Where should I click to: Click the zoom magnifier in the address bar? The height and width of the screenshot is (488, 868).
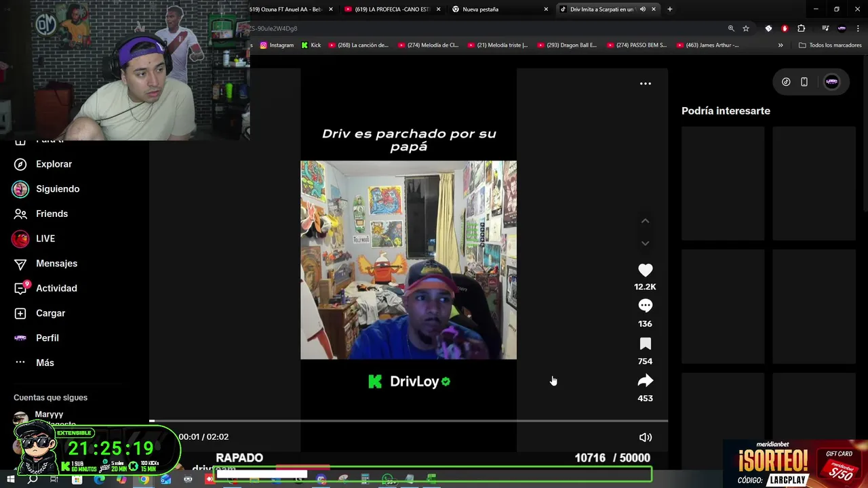[731, 28]
